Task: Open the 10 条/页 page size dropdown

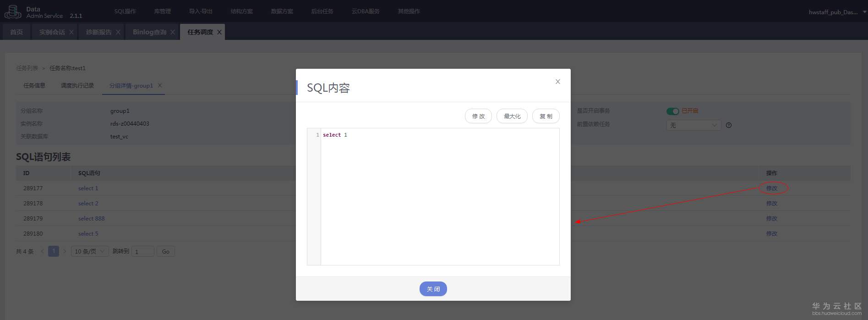Action: (90, 251)
